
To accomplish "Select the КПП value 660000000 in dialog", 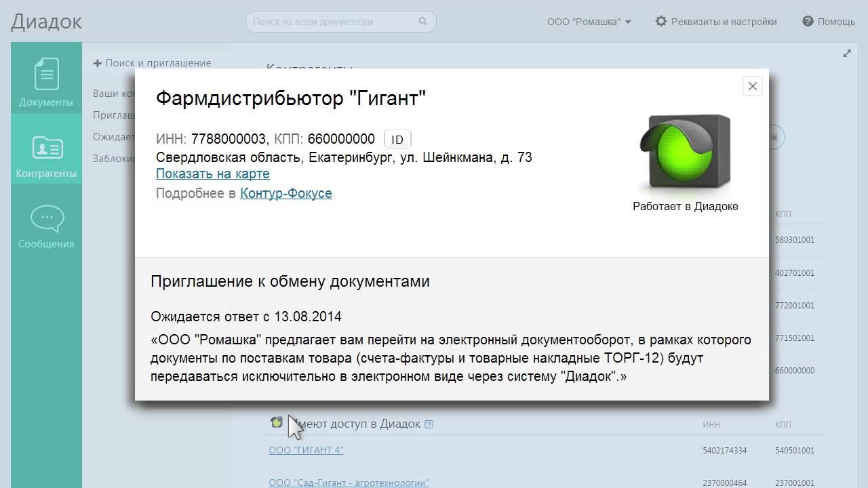I will [341, 139].
